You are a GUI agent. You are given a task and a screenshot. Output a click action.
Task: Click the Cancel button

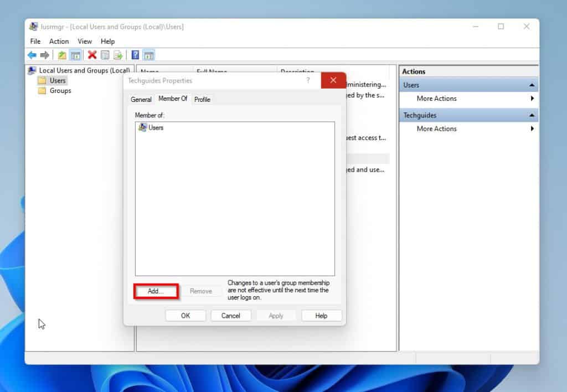tap(231, 316)
